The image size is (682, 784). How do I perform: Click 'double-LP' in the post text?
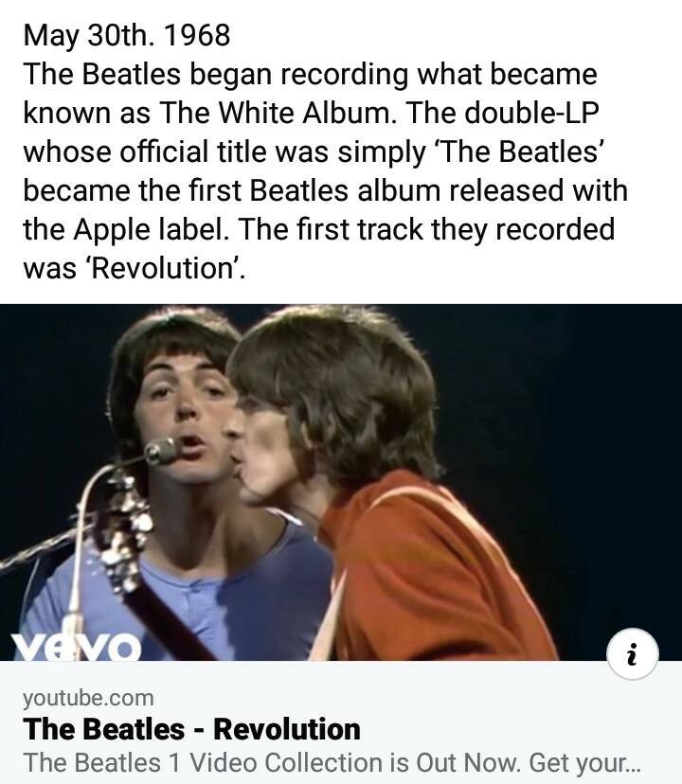click(531, 113)
